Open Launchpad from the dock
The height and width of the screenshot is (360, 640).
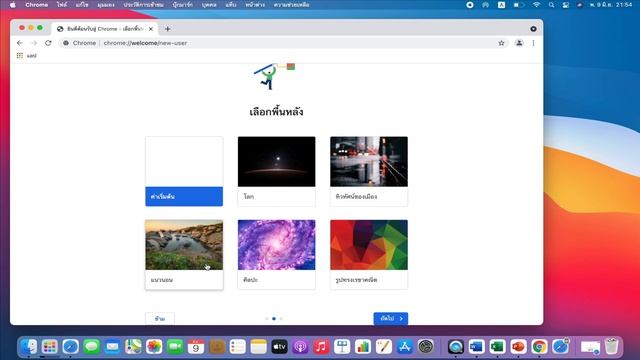tap(50, 347)
